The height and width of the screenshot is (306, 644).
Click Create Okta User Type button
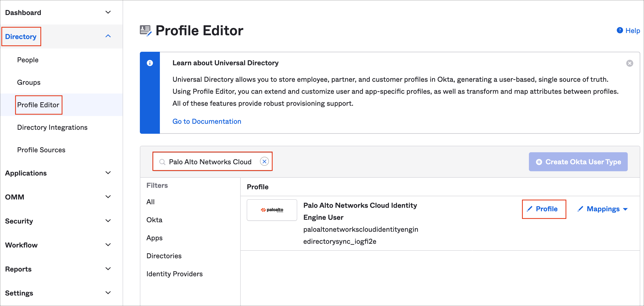click(578, 162)
